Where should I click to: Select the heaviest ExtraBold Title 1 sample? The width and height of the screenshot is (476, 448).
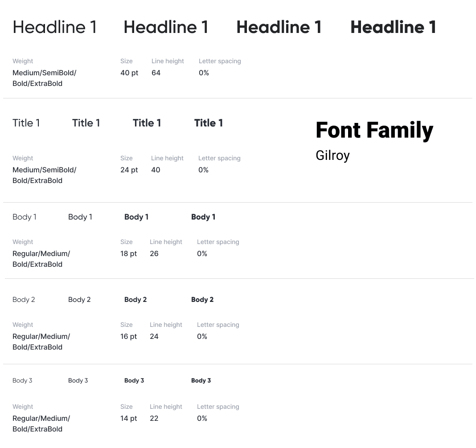click(x=209, y=123)
